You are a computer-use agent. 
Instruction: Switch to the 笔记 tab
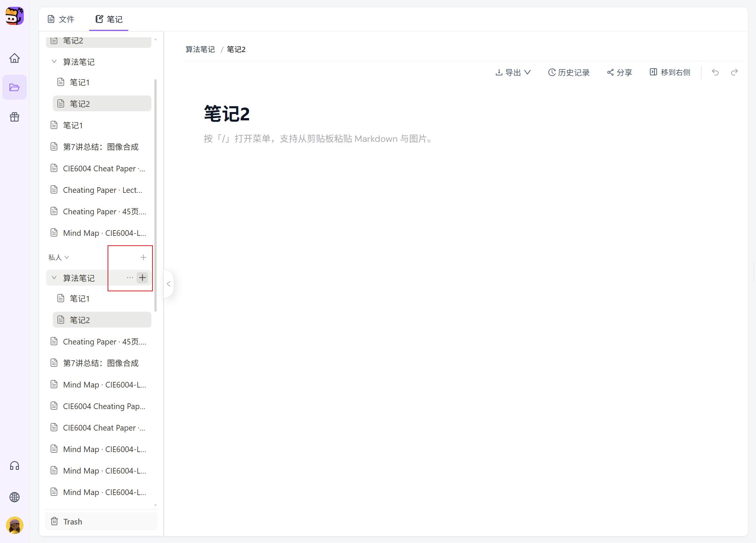pos(109,19)
